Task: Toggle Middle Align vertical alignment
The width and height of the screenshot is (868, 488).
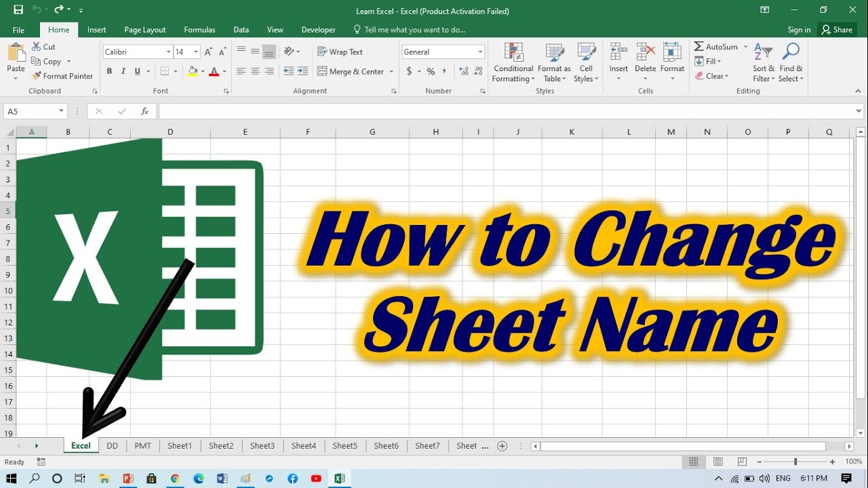Action: [x=255, y=52]
